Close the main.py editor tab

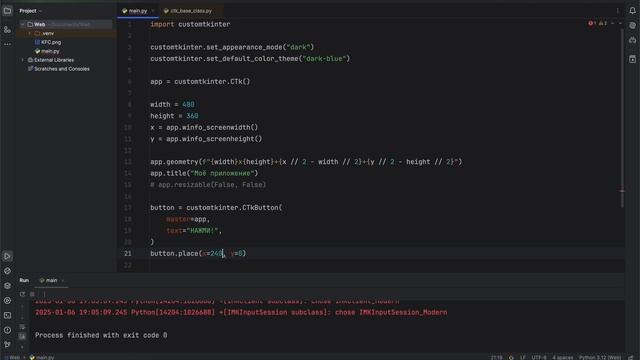(x=153, y=11)
